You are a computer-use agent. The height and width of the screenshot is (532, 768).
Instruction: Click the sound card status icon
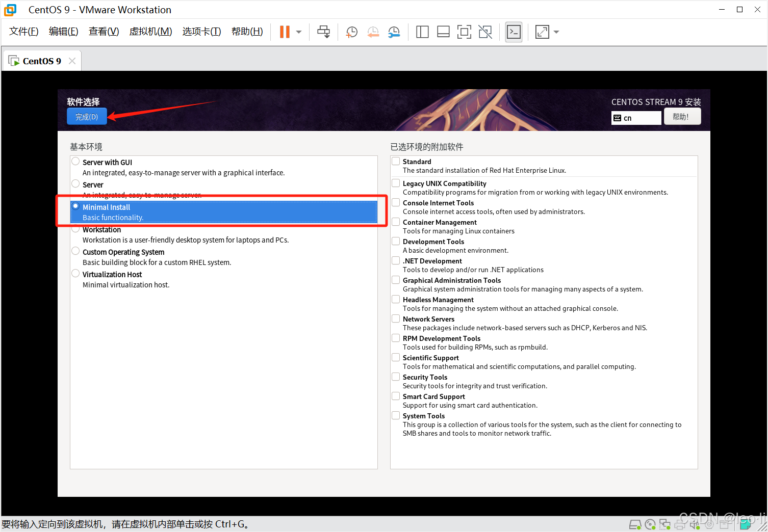pos(695,524)
